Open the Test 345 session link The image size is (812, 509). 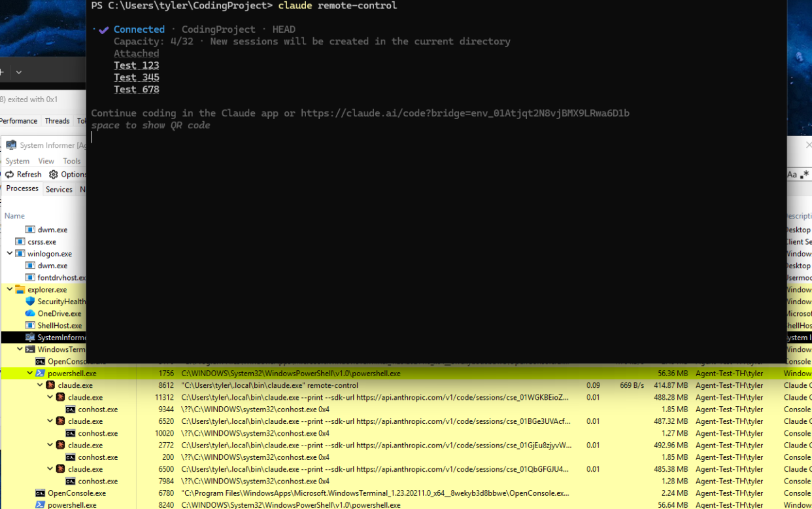136,77
